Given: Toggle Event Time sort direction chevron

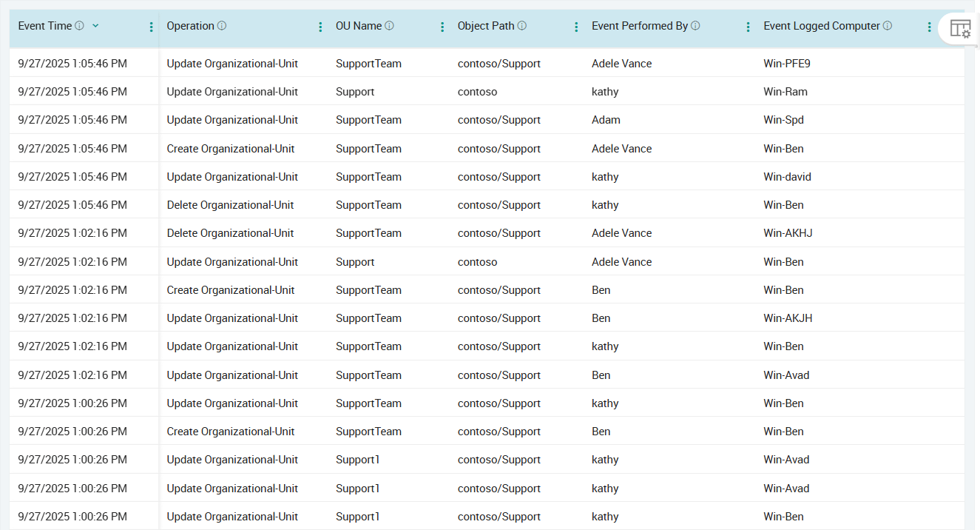Looking at the screenshot, I should tap(95, 26).
